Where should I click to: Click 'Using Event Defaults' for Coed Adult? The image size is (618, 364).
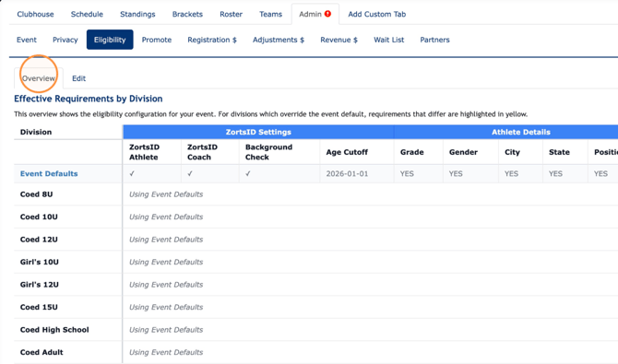166,352
